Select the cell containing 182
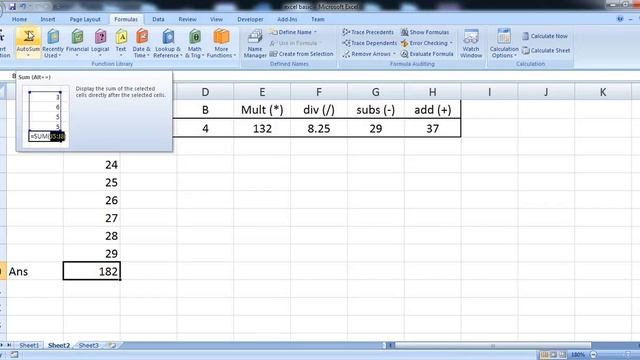Screen dimensions: 640x360 [92, 271]
